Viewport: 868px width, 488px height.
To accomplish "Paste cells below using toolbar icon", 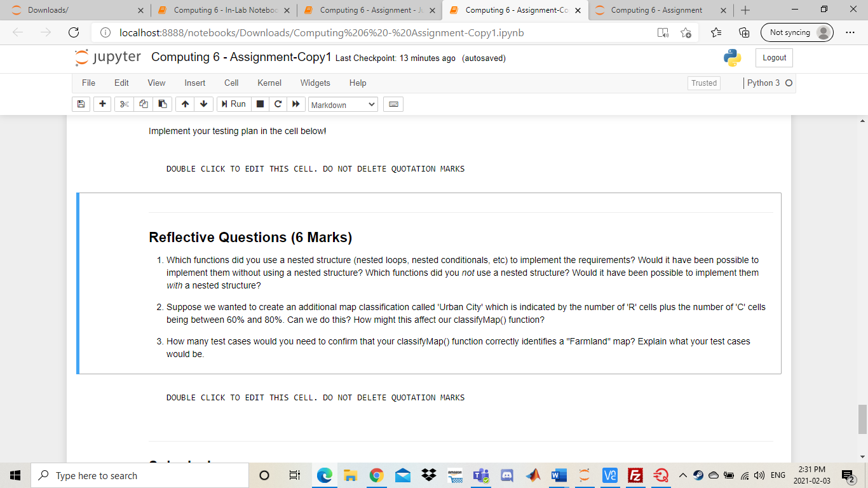I will [x=163, y=104].
